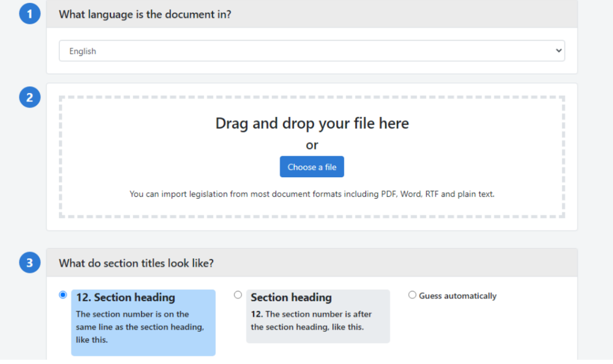This screenshot has width=613, height=364.
Task: Click the chevron arrow on language selector
Action: (558, 51)
